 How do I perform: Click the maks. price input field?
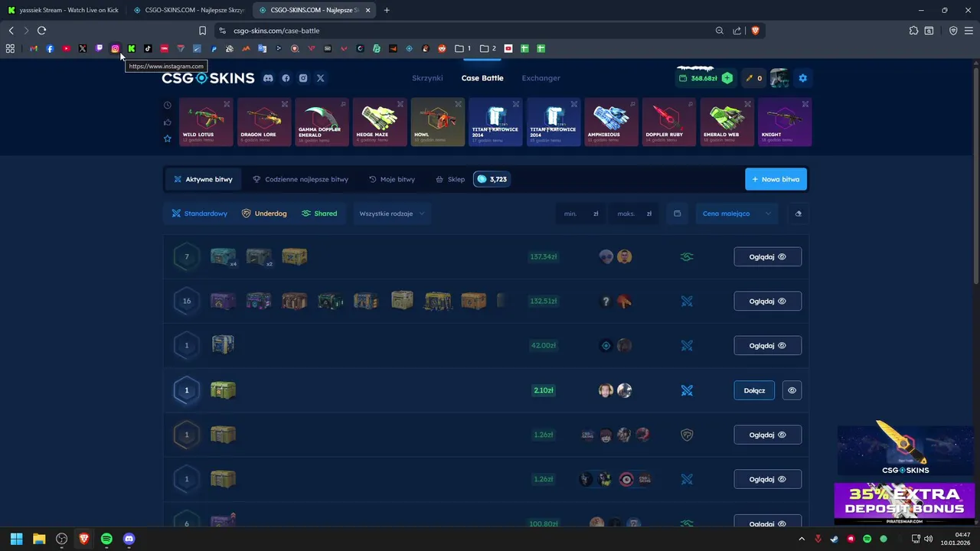pyautogui.click(x=634, y=214)
